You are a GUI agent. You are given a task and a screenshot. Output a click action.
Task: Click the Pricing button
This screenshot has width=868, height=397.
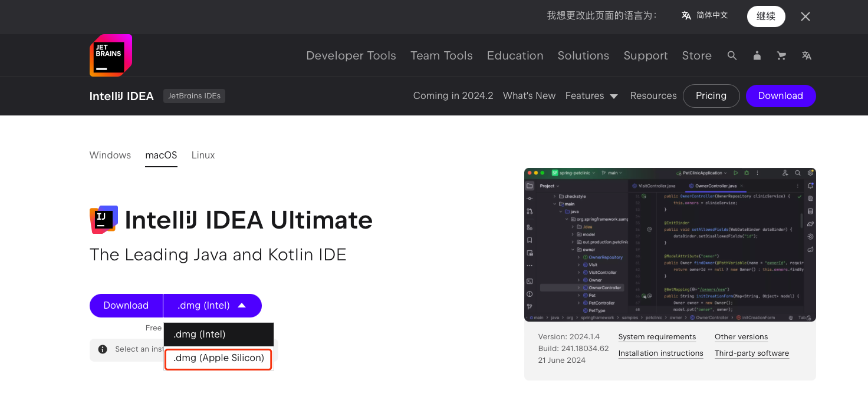pyautogui.click(x=711, y=96)
